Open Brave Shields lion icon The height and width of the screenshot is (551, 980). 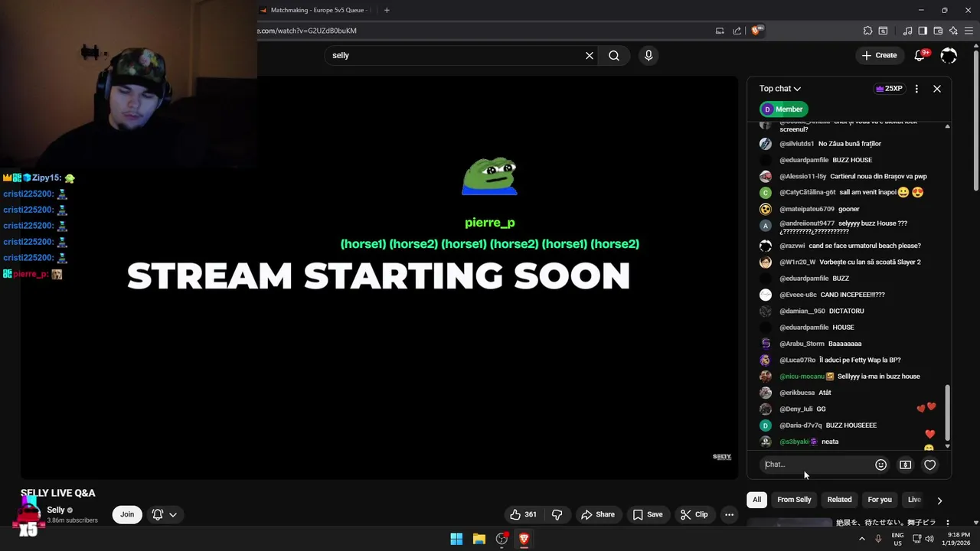tap(756, 31)
